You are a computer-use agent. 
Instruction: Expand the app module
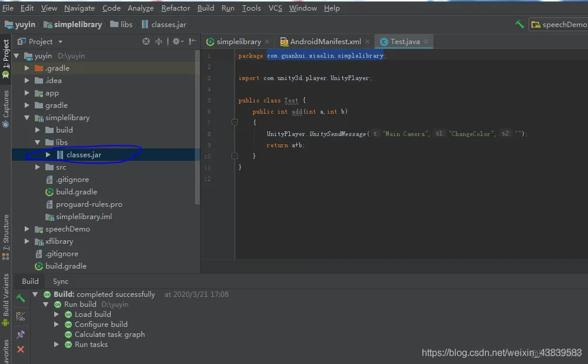(x=27, y=93)
